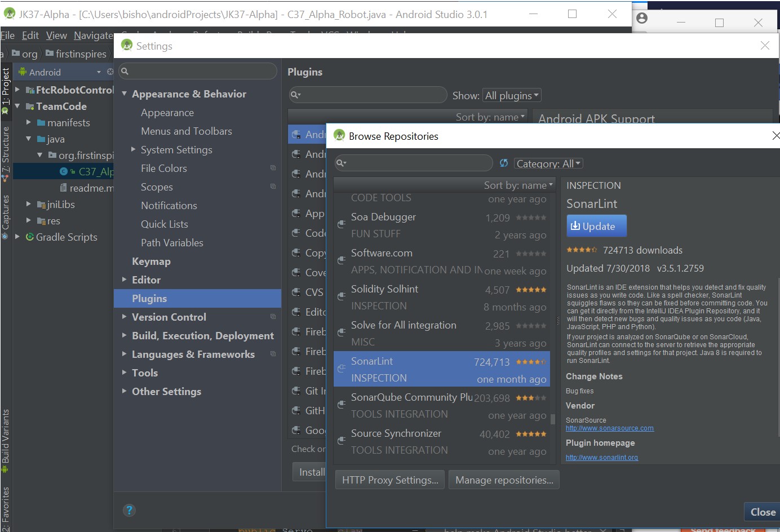Image resolution: width=780 pixels, height=532 pixels.
Task: Expand Build, Execution, Deployment node
Action: (125, 335)
